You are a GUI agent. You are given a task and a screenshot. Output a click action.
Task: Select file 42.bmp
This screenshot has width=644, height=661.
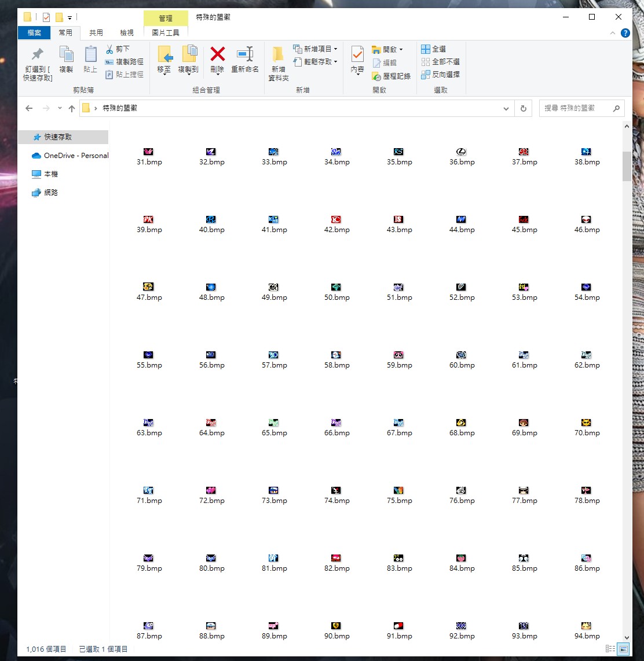[337, 225]
